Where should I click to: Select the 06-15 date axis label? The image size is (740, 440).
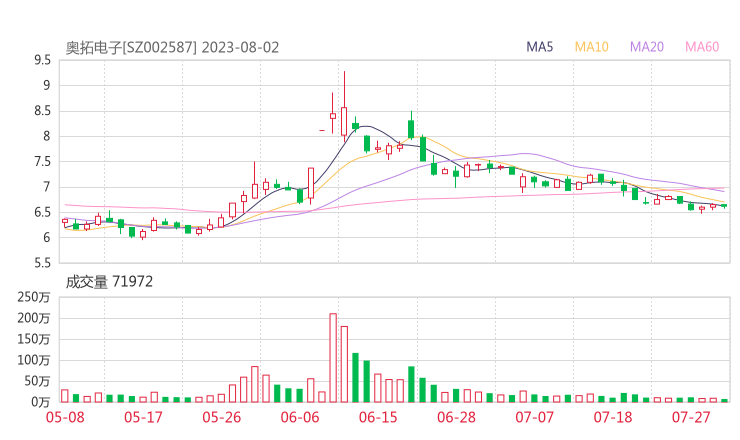(378, 417)
